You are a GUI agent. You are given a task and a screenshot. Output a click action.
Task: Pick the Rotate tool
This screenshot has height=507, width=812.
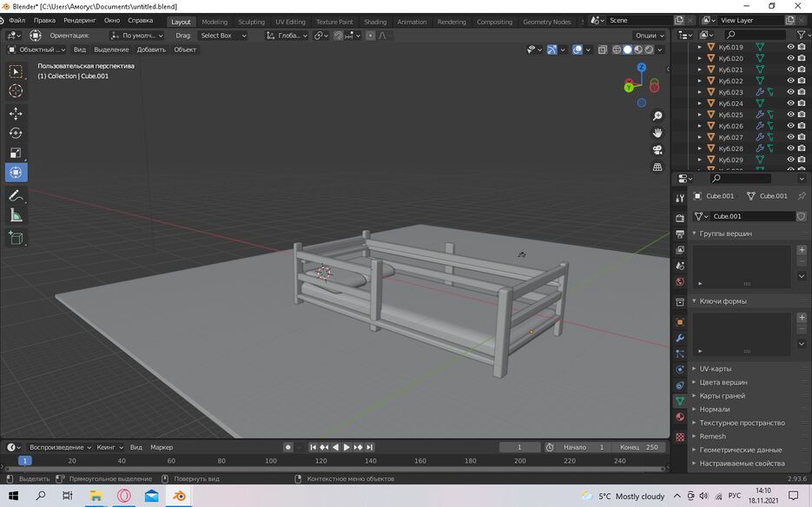tap(16, 133)
